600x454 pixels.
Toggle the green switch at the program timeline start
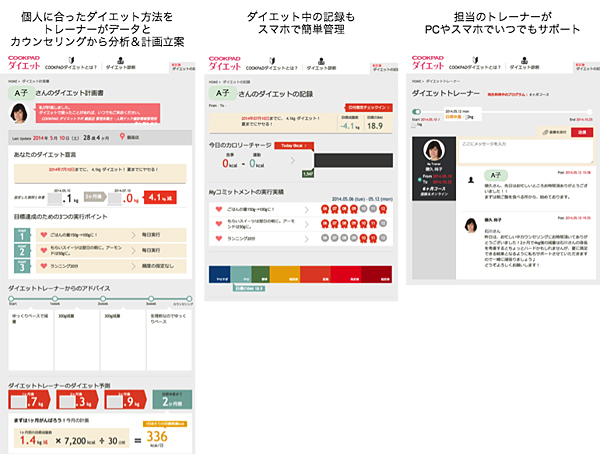[x=417, y=111]
